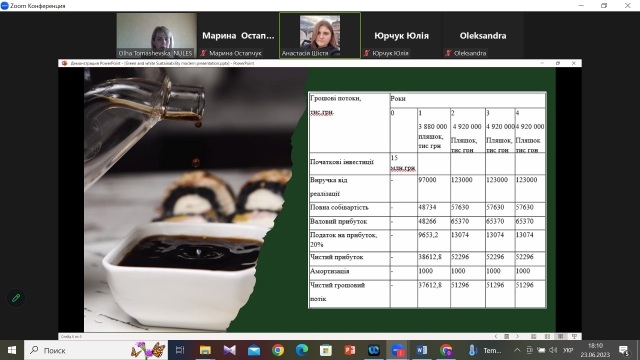Open Windows Start menu
The image size is (640, 360).
pos(12,350)
